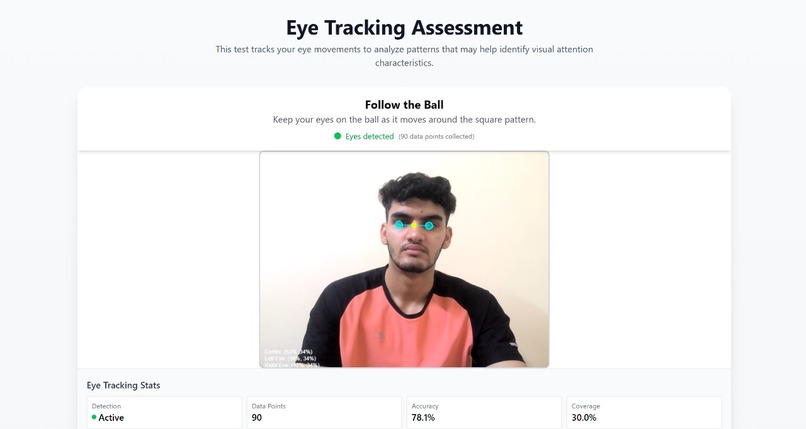Click the eye coordinates overlay text in video

click(x=290, y=358)
